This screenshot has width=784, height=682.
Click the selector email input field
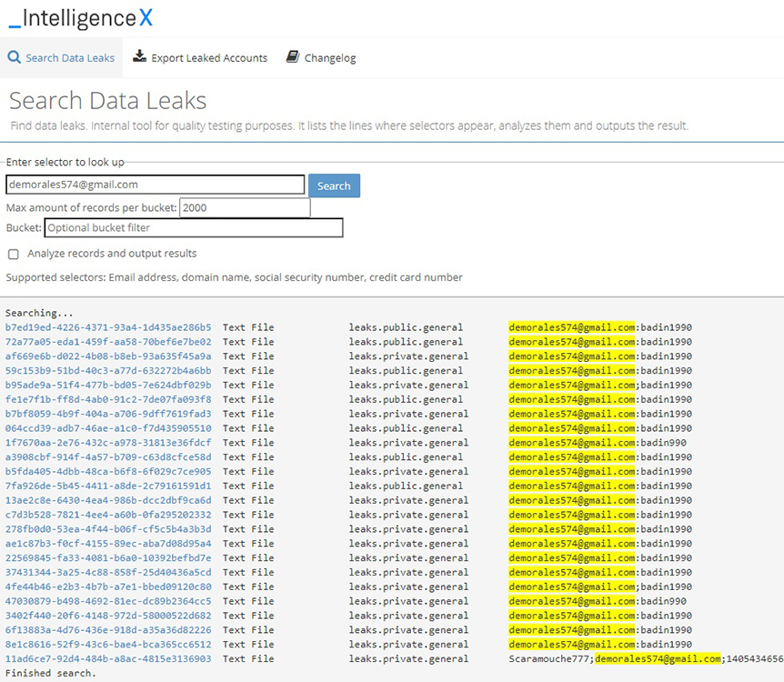[x=155, y=185]
